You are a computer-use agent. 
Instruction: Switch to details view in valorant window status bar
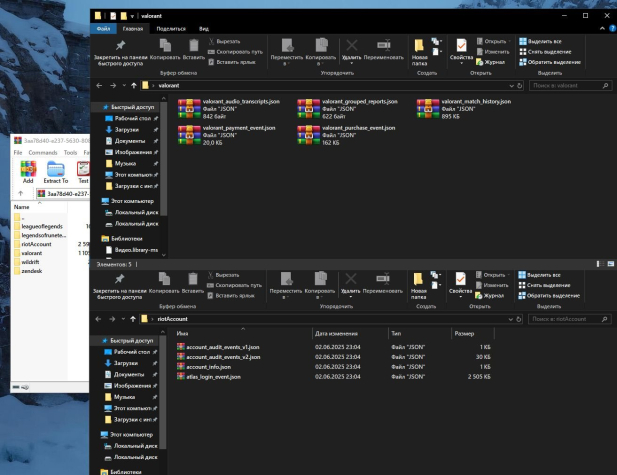[x=600, y=264]
